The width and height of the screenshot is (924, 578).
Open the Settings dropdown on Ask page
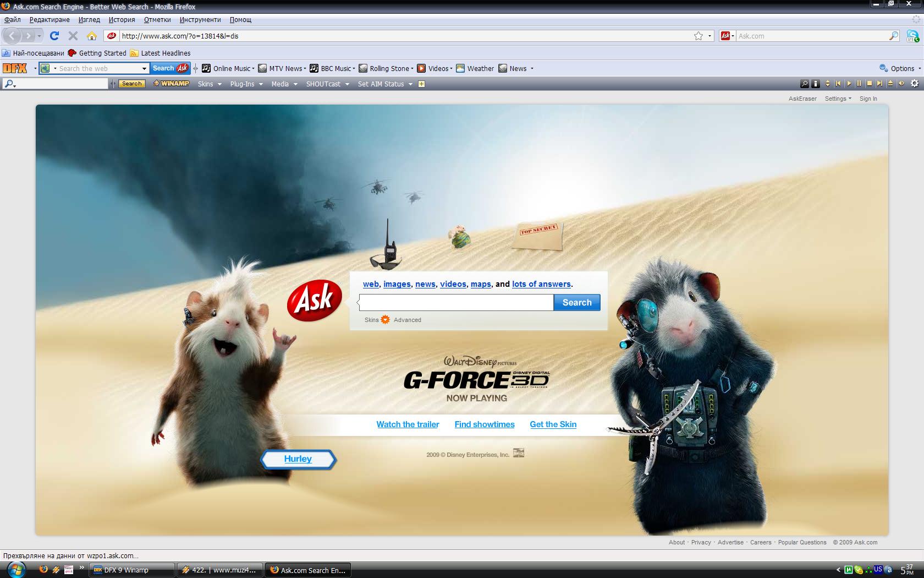tap(838, 99)
